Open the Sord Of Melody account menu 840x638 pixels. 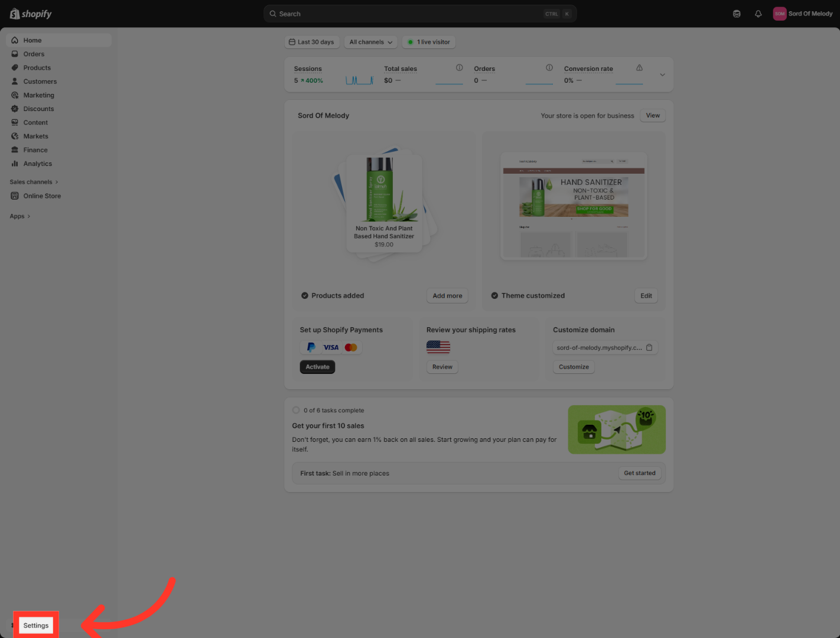pos(803,14)
